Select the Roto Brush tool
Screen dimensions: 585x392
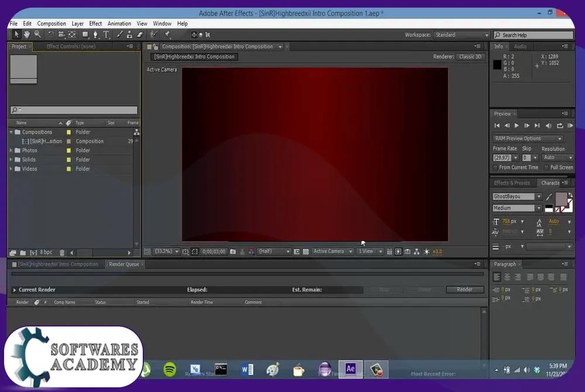[153, 35]
